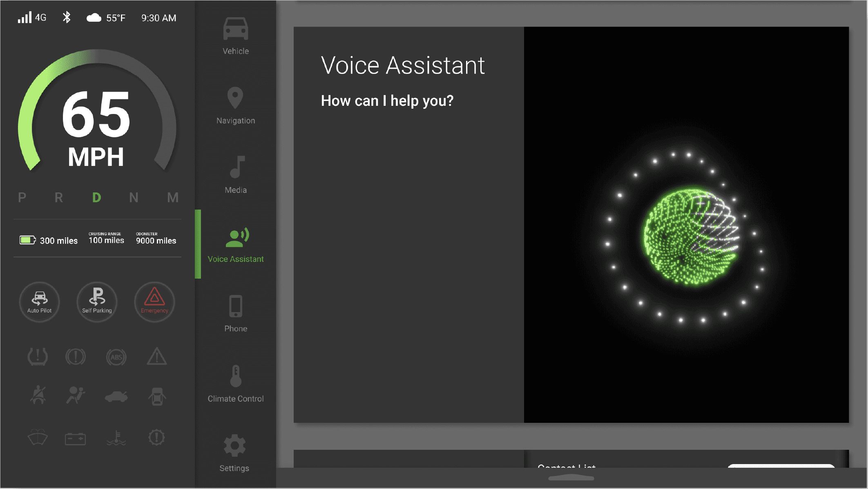Open Climate Control thermometer icon
The image size is (868, 489).
coord(235,383)
